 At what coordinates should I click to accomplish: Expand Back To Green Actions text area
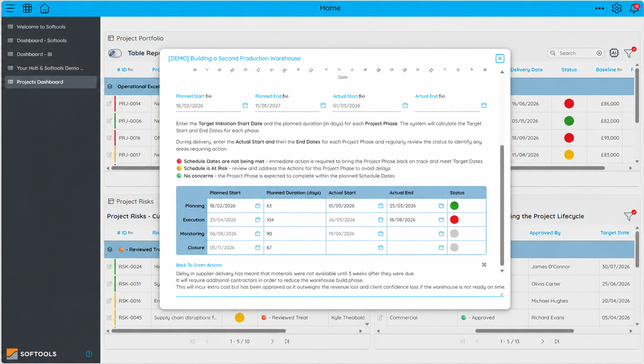[484, 265]
